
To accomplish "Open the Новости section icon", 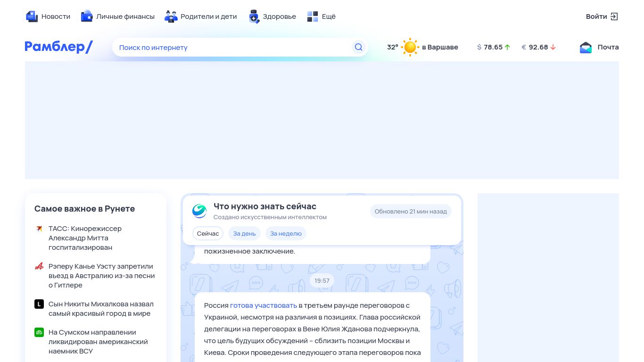I will (32, 16).
